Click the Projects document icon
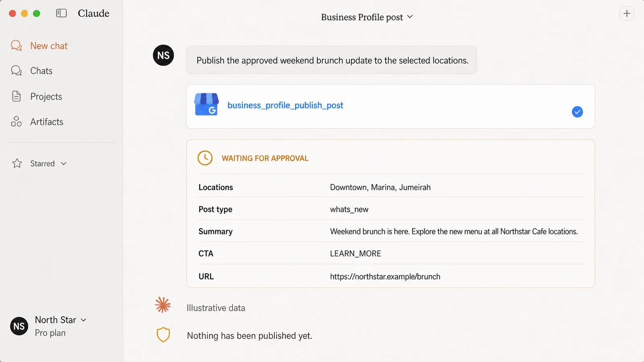644x362 pixels. click(x=16, y=96)
